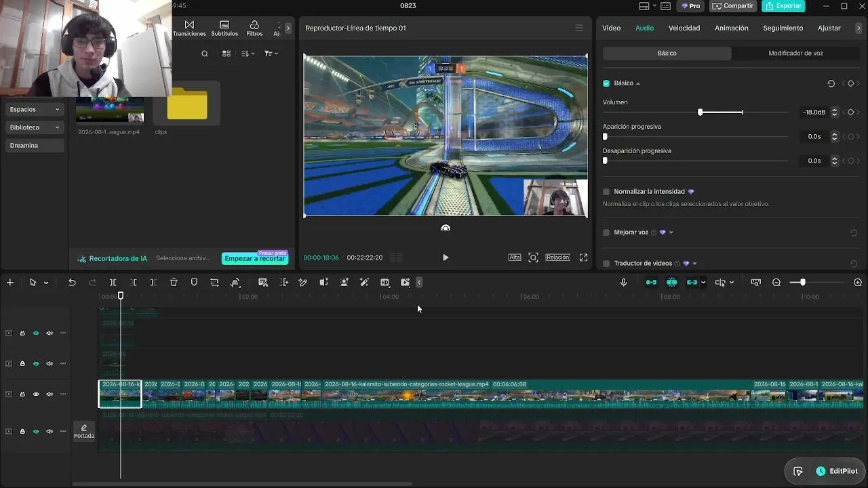Click the microphone record voiceover icon
Screen dimensions: 868x488
624,283
